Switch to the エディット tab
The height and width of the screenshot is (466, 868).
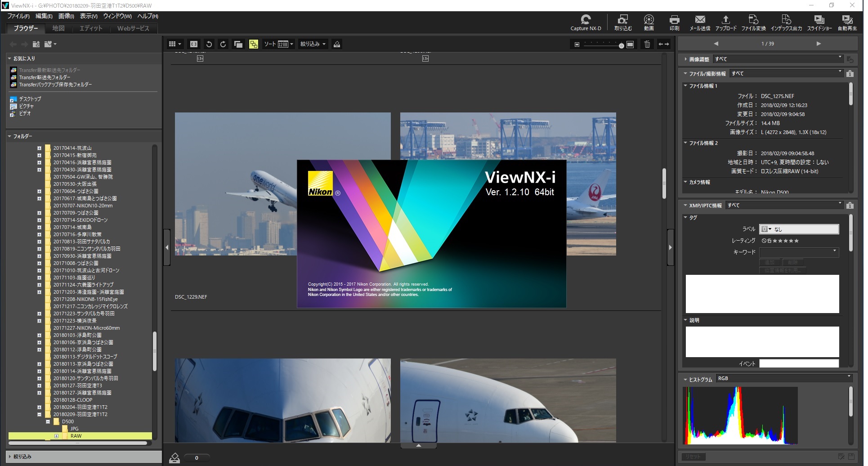click(91, 28)
